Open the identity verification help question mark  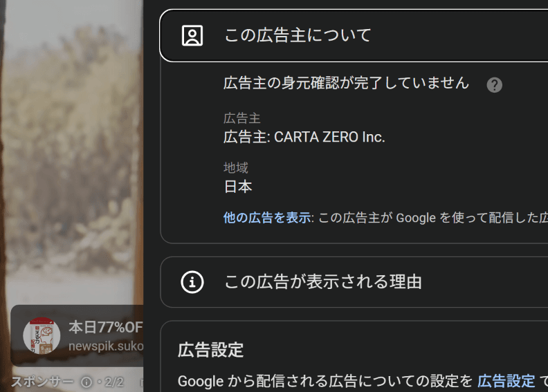pyautogui.click(x=494, y=85)
